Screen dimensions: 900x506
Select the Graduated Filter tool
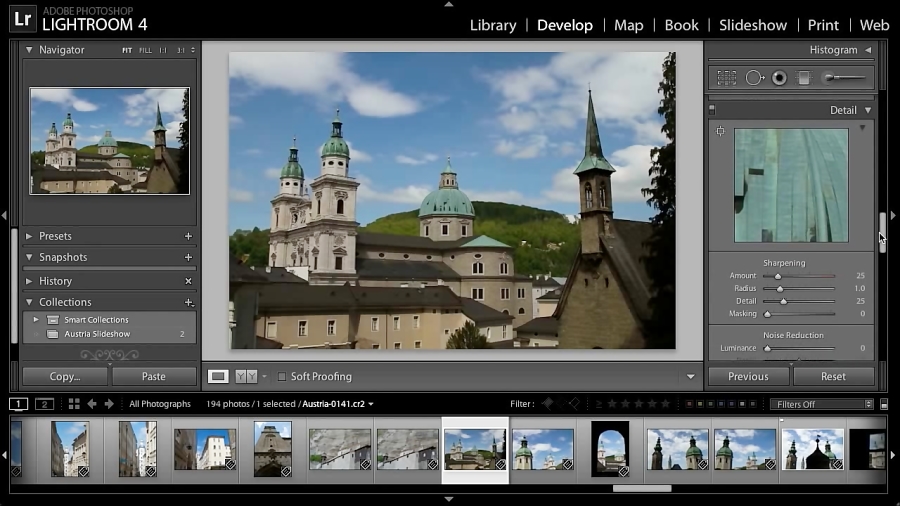click(x=804, y=77)
